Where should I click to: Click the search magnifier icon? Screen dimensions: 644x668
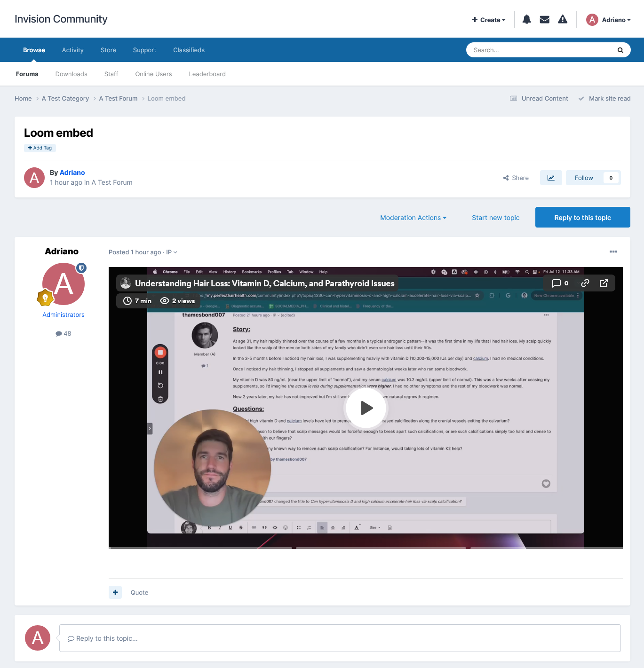coord(620,50)
